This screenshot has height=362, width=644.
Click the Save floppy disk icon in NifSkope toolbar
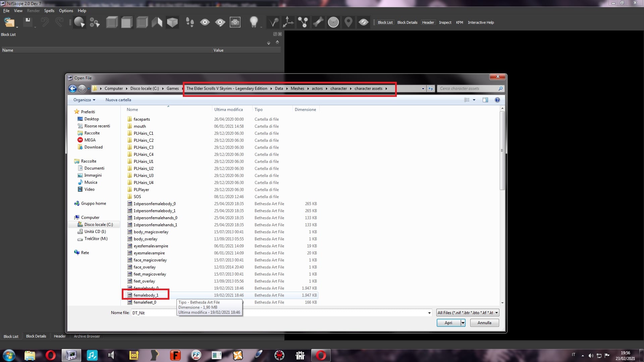(28, 21)
